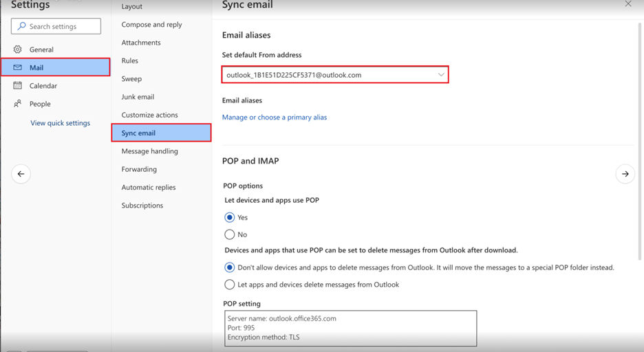Open the Forwarding settings page

pyautogui.click(x=139, y=169)
